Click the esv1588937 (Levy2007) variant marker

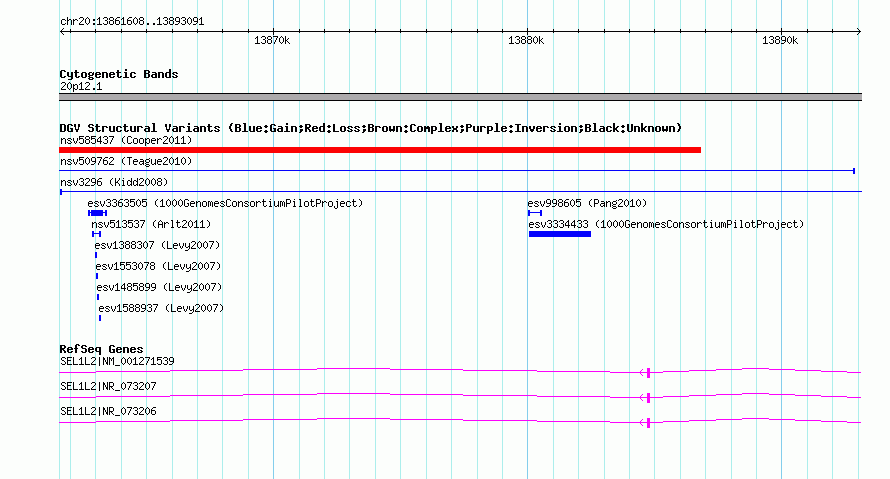100,318
